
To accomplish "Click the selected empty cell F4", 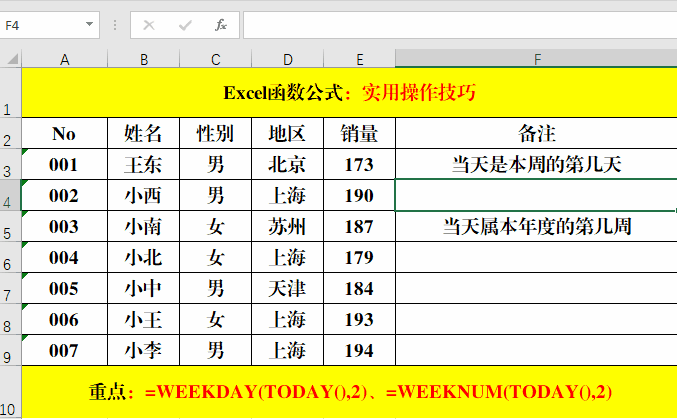I will [536, 195].
